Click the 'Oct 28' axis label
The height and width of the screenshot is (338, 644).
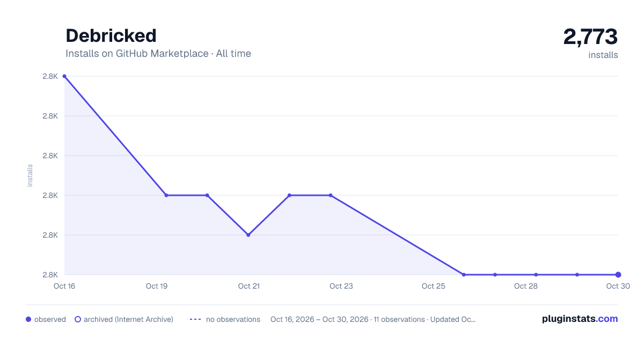point(526,286)
